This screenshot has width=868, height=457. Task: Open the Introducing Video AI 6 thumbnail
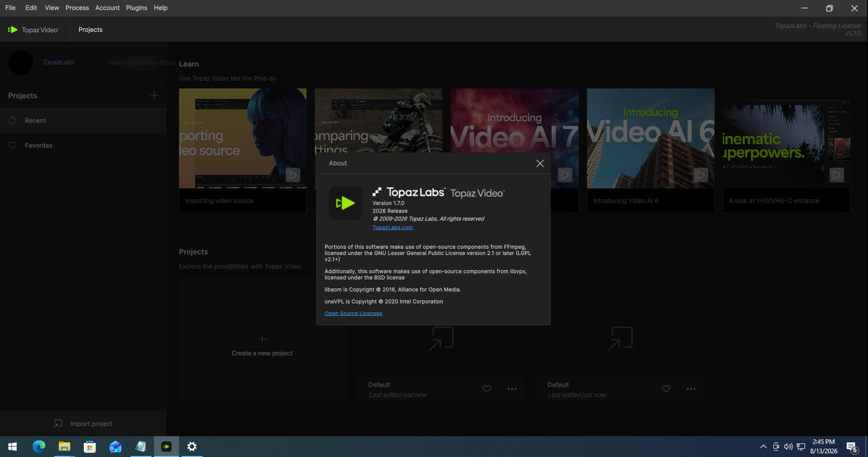(650, 138)
